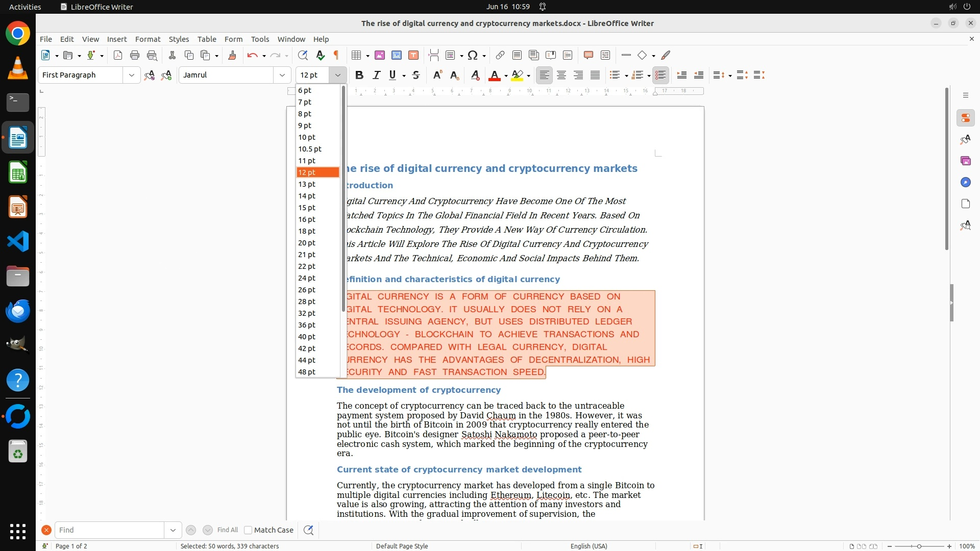Apply italic to selected text
The width and height of the screenshot is (980, 551).
click(x=376, y=75)
